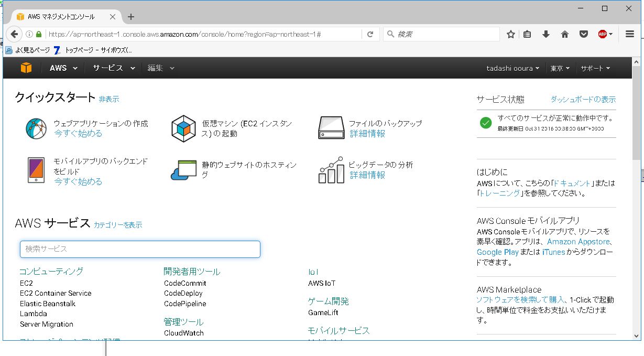Expand the AWS dropdown in navbar
Image resolution: width=644 pixels, height=356 pixels.
tap(63, 68)
